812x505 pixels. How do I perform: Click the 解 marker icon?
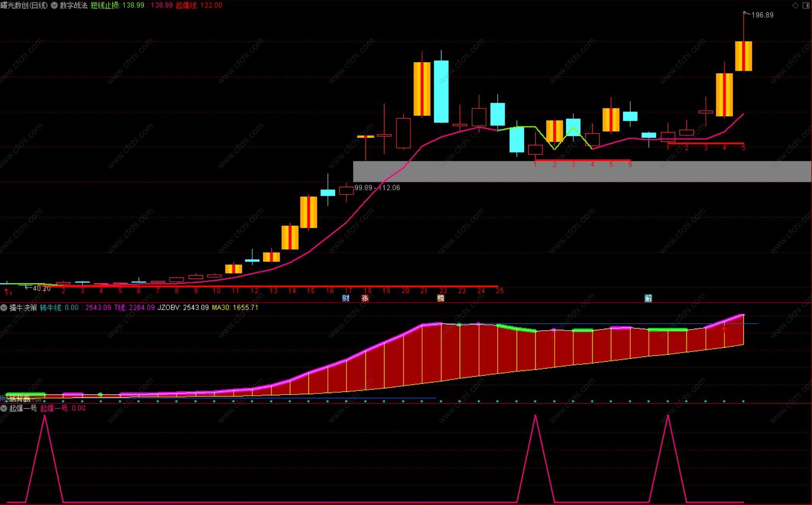click(648, 298)
